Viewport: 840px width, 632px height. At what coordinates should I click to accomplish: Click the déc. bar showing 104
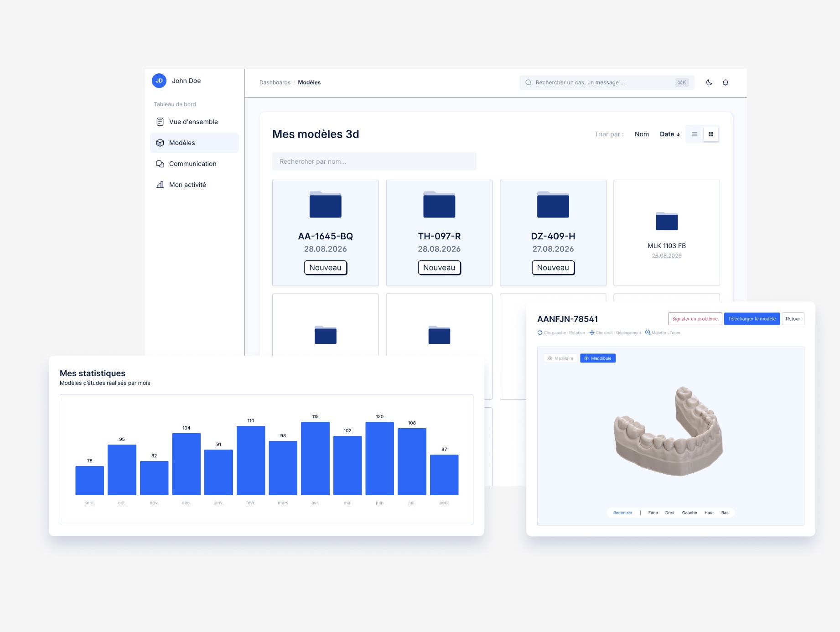[187, 464]
